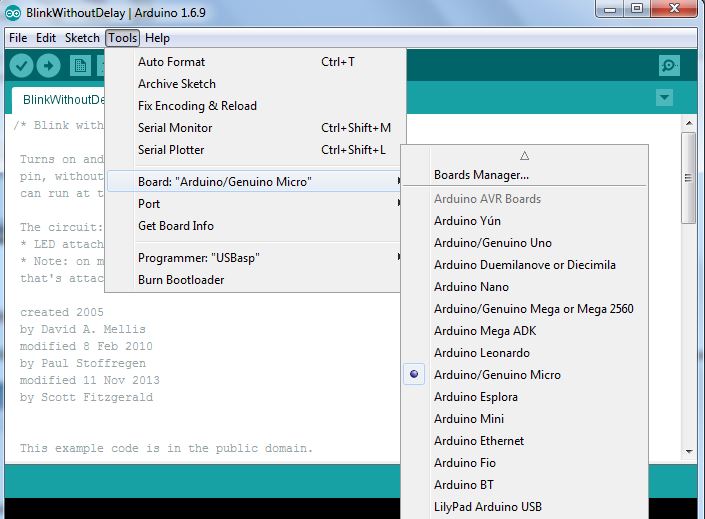Click the "by Paul Stoffregen" code line
The width and height of the screenshot is (705, 519).
pyautogui.click(x=83, y=363)
